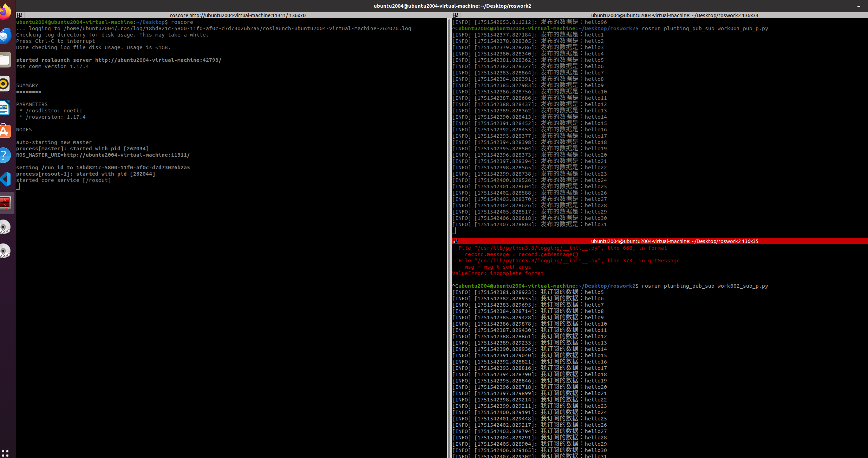Select the red rosworK2 136x35 title bar
868x458 pixels.
674,241
